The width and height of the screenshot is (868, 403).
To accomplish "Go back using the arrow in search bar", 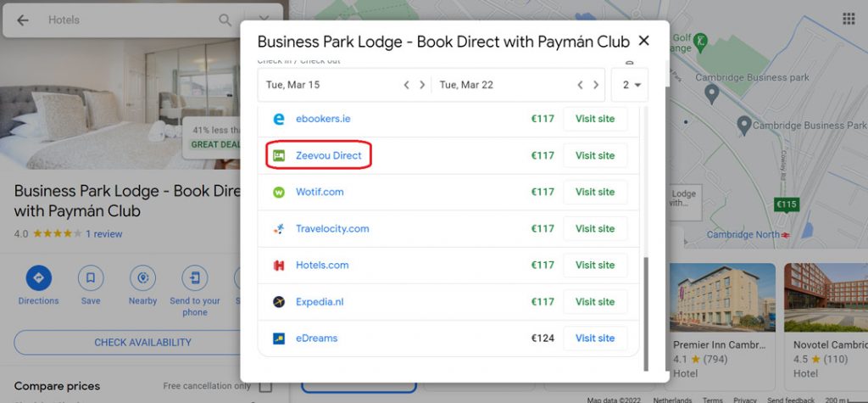I will 22,20.
